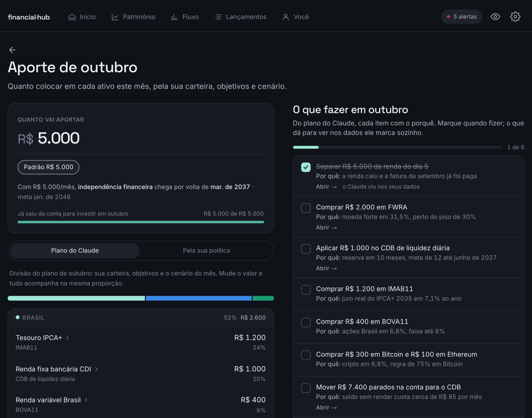Click the light green Brasil allocation segment
The width and height of the screenshot is (532, 418).
76,298
